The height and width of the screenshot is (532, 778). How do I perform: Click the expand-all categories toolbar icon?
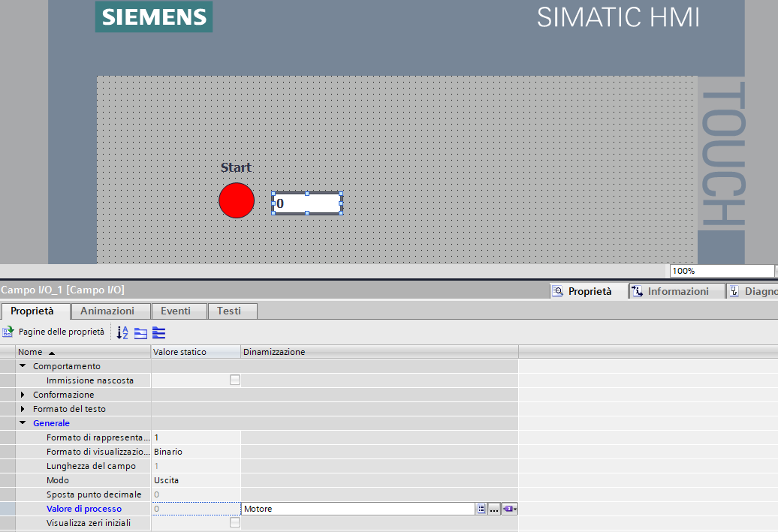coord(158,332)
